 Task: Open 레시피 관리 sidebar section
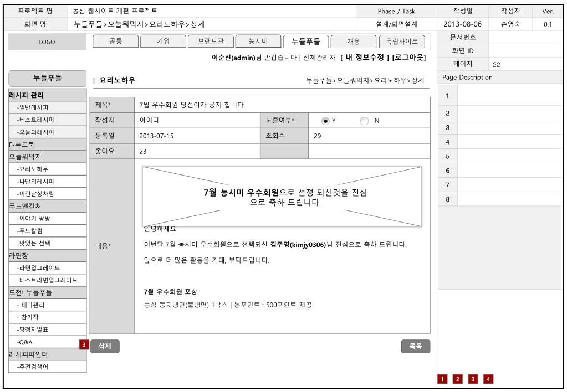coord(47,95)
